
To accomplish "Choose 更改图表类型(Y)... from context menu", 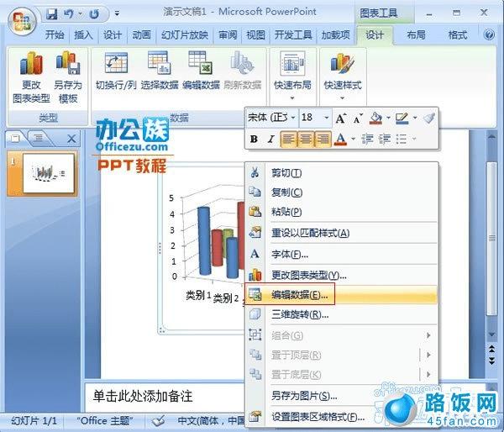I will coord(341,275).
